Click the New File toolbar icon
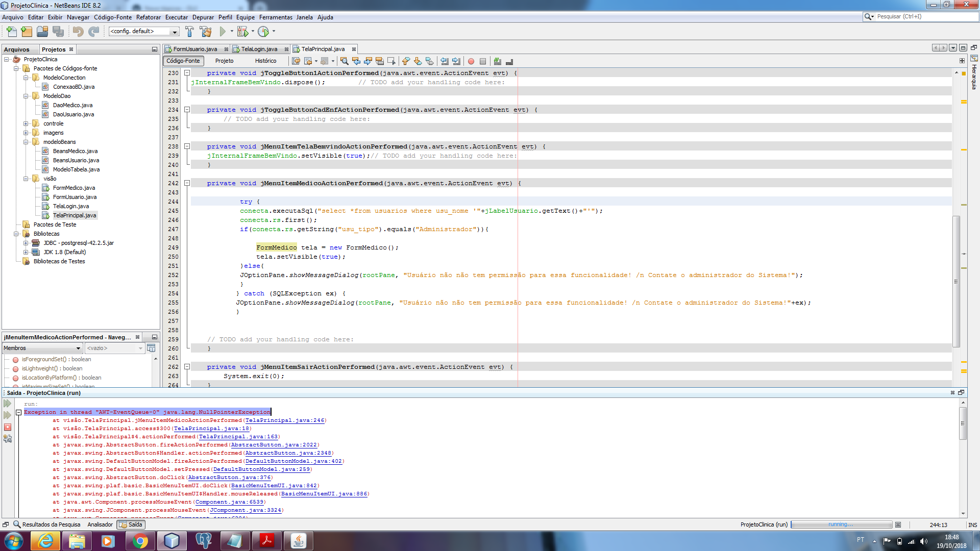 coord(11,32)
